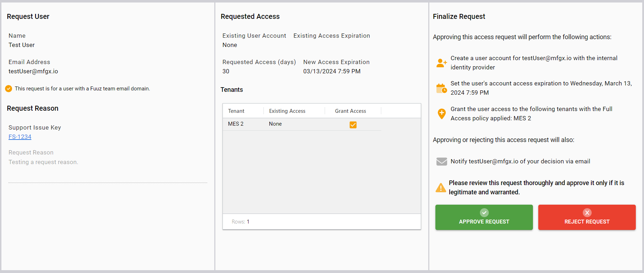Click the requested access days value 30
644x273 pixels.
226,71
